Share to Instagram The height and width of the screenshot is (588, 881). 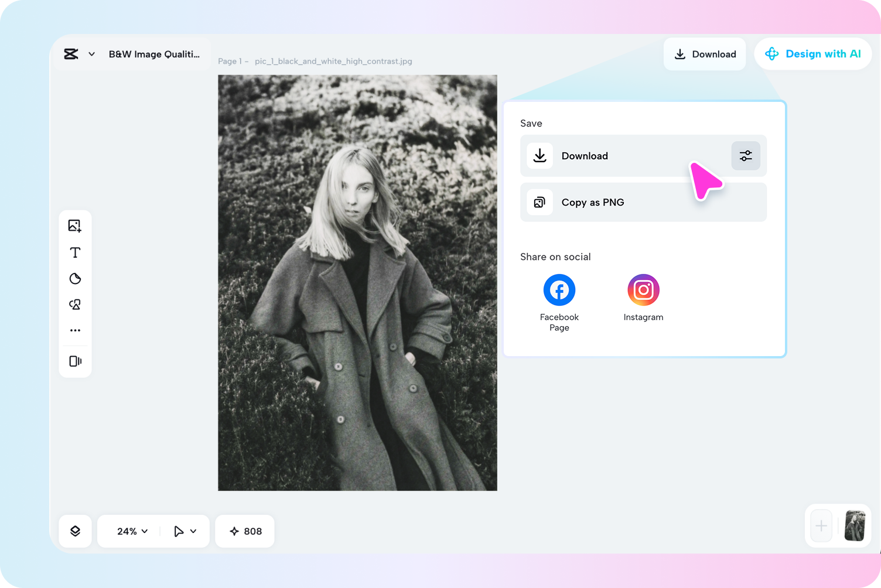(643, 298)
